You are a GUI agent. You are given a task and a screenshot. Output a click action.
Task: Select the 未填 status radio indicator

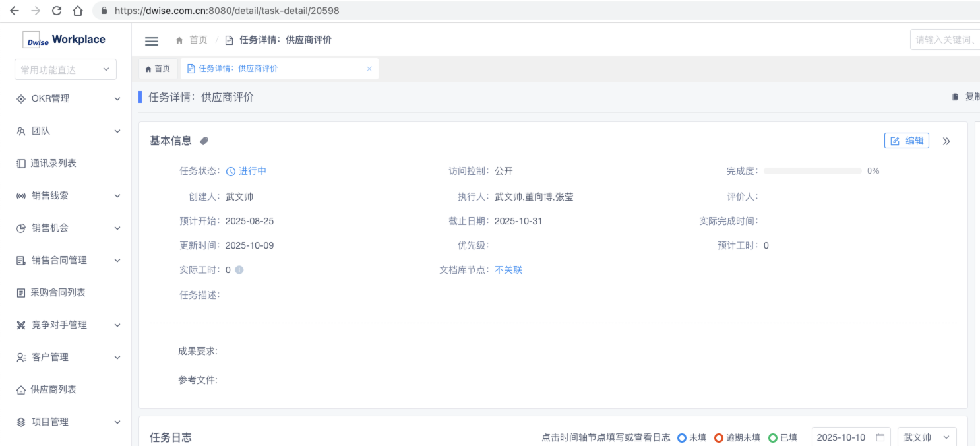pyautogui.click(x=682, y=437)
